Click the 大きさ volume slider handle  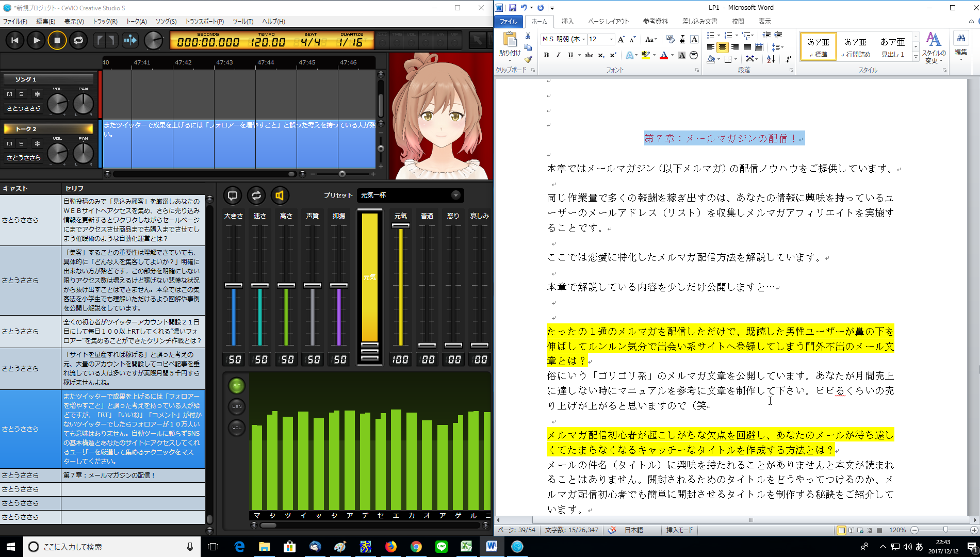pos(234,285)
